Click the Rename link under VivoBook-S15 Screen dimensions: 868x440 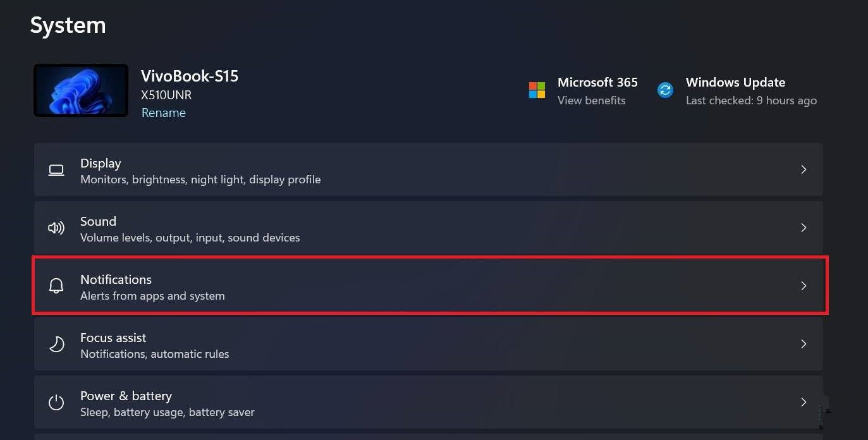pyautogui.click(x=164, y=112)
